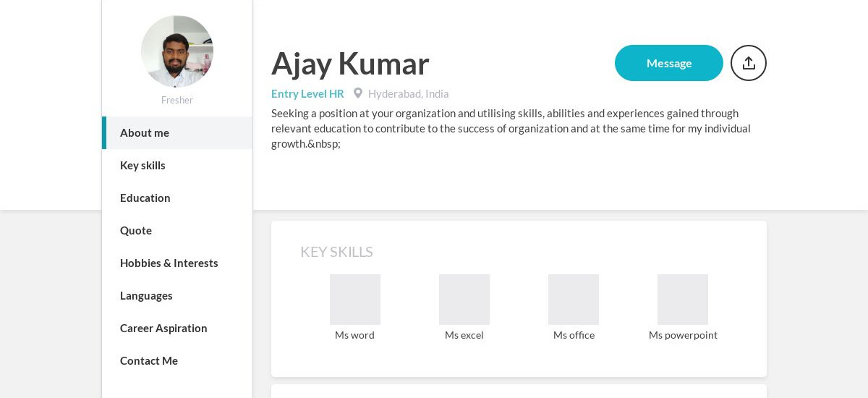The width and height of the screenshot is (868, 398).
Task: Click the Hyderabad, India location text
Action: pyautogui.click(x=409, y=93)
